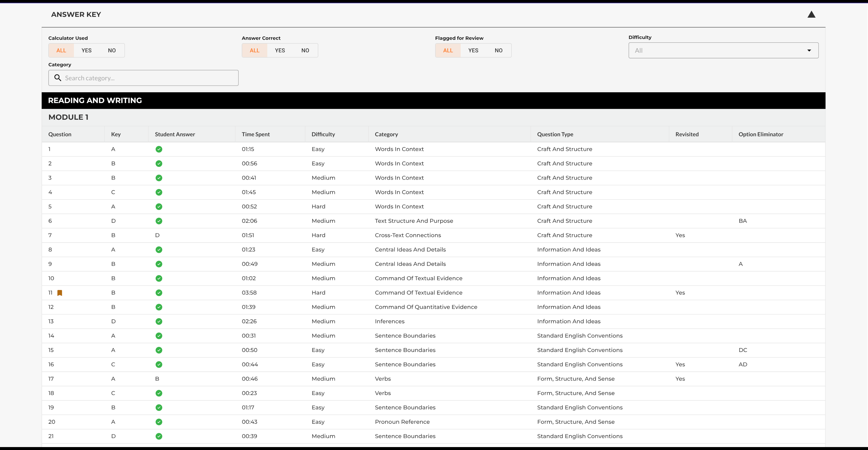Viewport: 868px width, 450px height.
Task: Click the bookmark flag on question 11
Action: coord(60,293)
